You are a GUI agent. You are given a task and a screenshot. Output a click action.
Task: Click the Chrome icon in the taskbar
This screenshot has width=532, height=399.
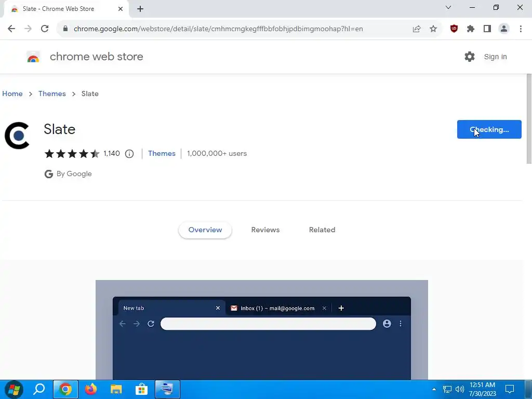pyautogui.click(x=65, y=389)
